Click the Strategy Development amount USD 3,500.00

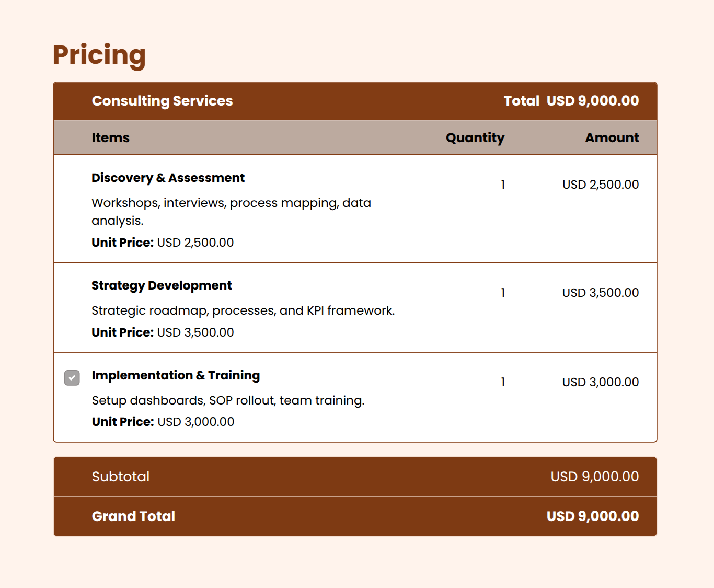coord(600,293)
